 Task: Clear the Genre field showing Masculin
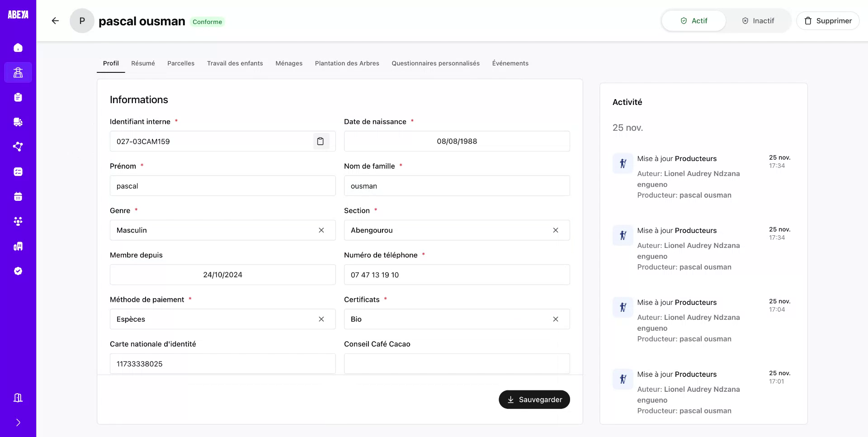point(321,230)
